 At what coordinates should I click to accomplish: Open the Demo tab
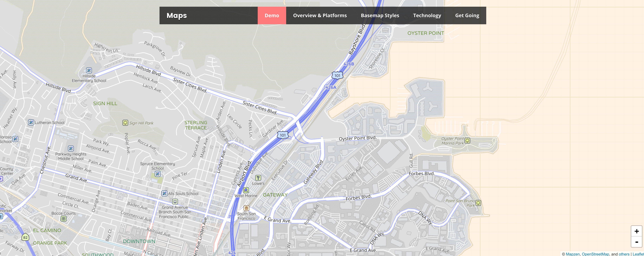pos(272,15)
